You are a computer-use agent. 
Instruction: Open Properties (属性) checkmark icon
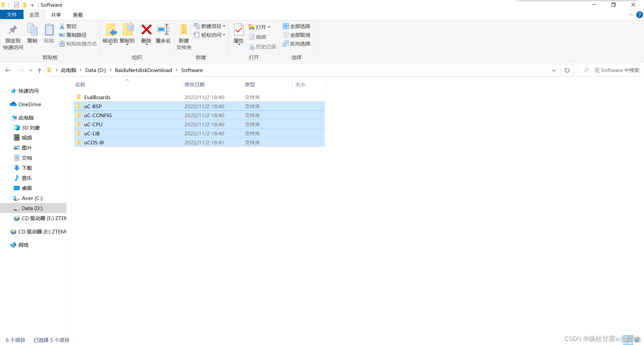coord(238,34)
